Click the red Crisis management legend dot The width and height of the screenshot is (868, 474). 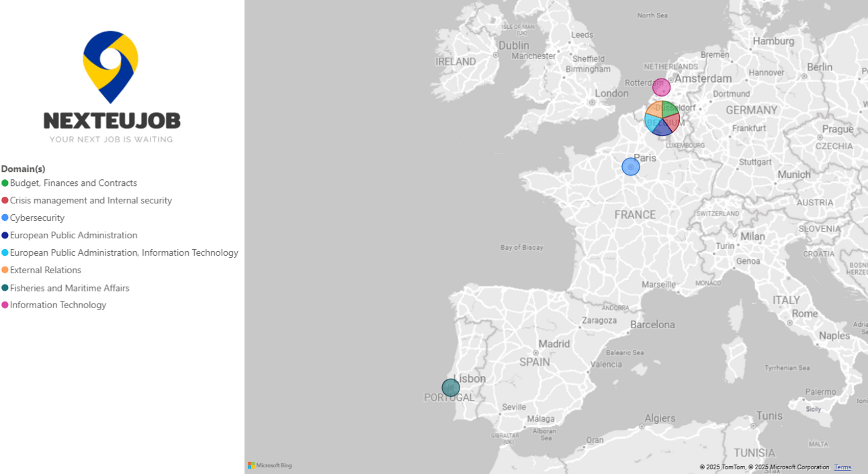5,200
